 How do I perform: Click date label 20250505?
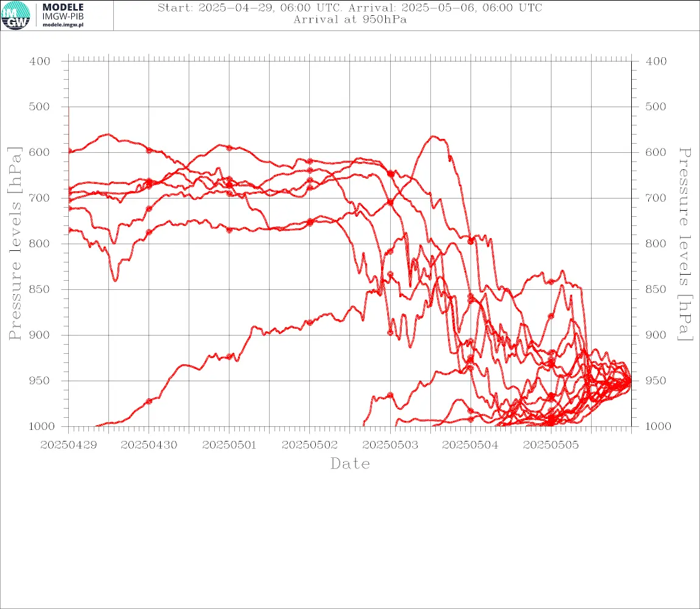point(551,445)
